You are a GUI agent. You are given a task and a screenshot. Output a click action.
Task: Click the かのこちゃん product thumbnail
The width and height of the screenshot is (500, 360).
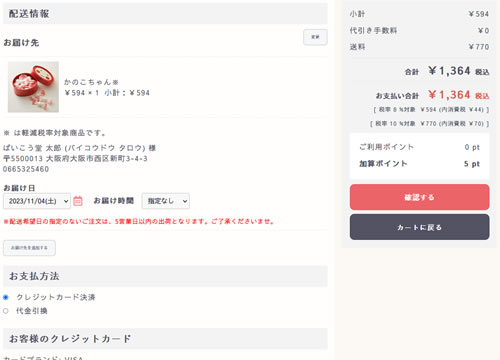pyautogui.click(x=33, y=87)
